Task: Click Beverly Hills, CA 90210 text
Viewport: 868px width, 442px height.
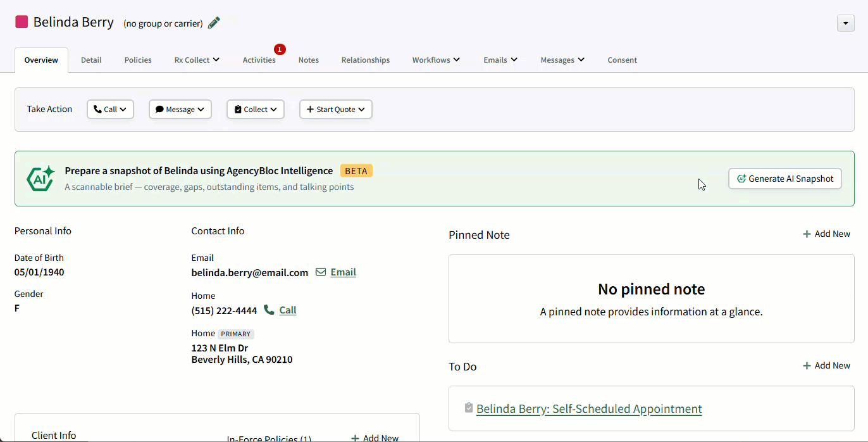Action: tap(242, 360)
